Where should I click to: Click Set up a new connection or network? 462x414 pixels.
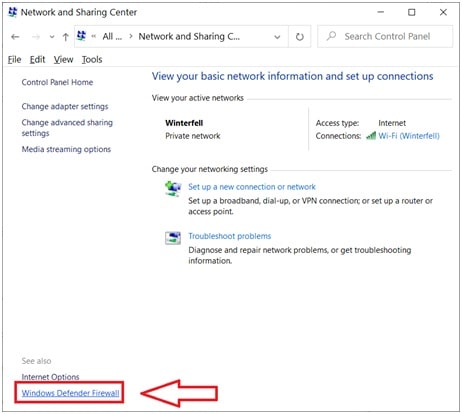252,187
